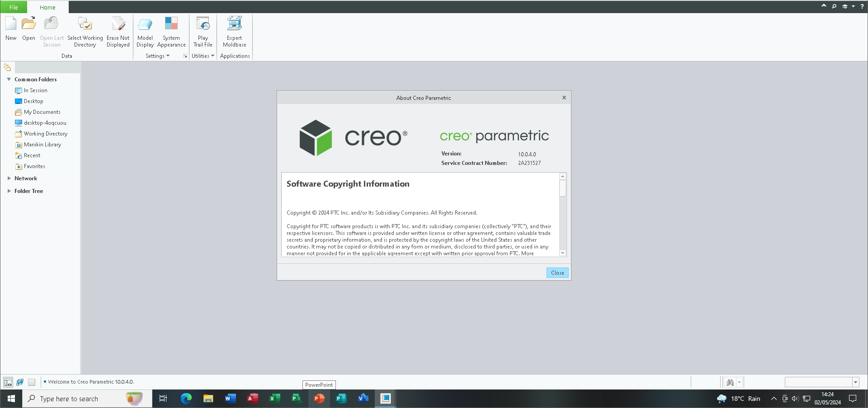
Task: Expand the Network section
Action: [x=9, y=178]
